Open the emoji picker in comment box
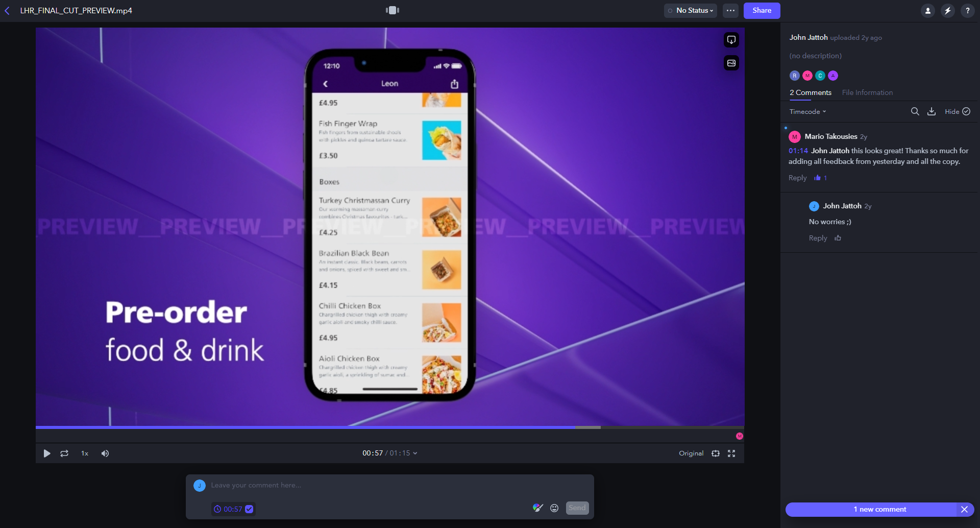This screenshot has height=528, width=980. coord(554,508)
